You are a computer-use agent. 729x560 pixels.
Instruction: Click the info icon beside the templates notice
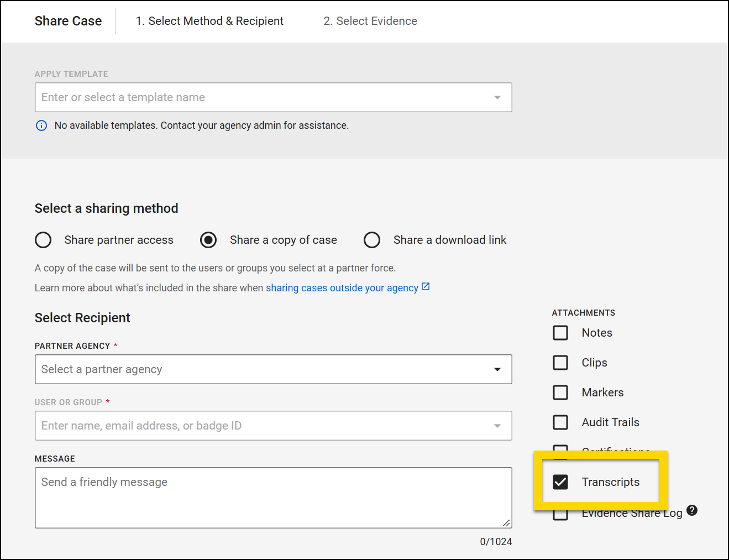(41, 125)
